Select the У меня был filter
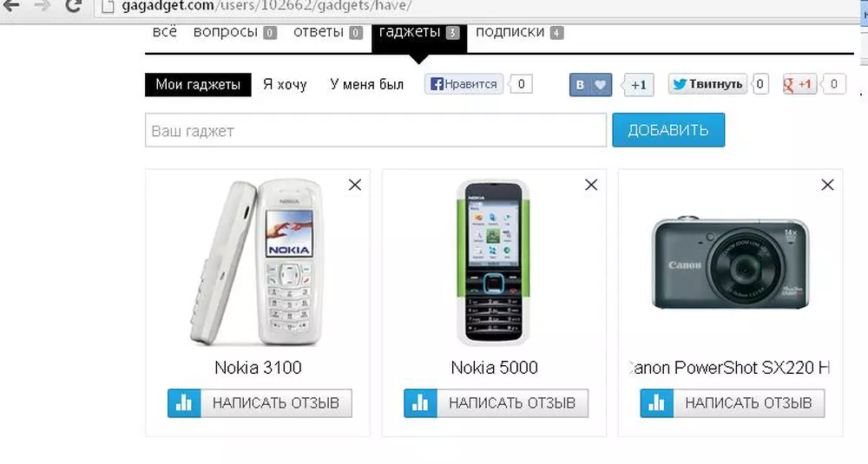868x464 pixels. click(366, 85)
